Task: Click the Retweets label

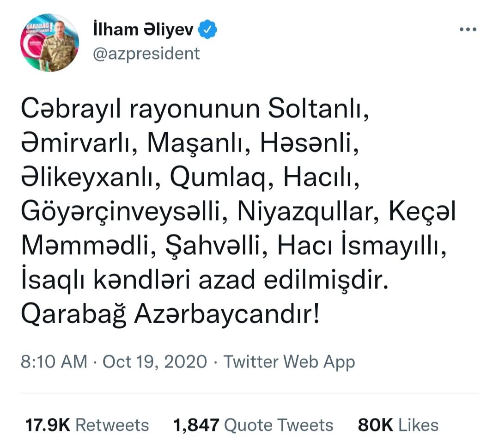Action: [112, 425]
